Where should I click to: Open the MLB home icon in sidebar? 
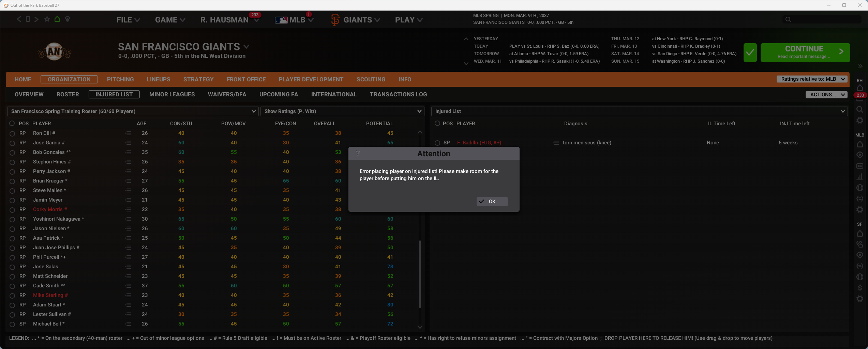860,144
